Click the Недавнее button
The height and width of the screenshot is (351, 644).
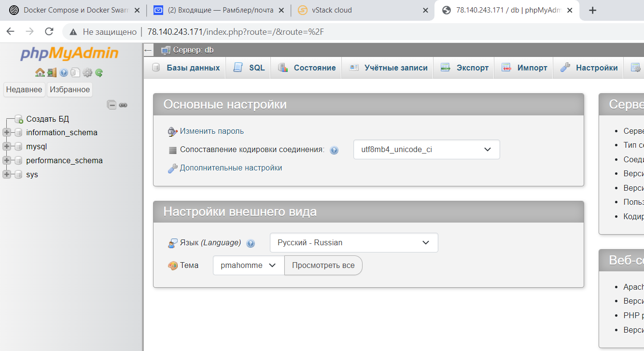(x=24, y=89)
